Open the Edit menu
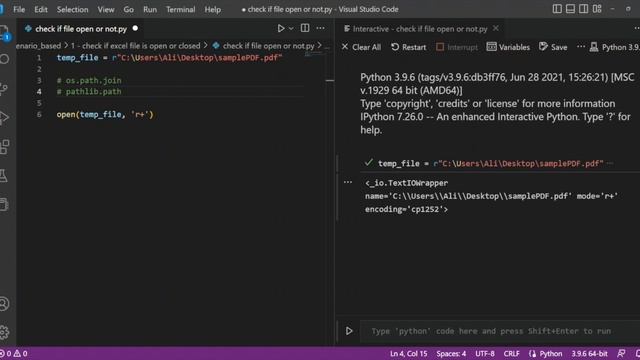Image resolution: width=640 pixels, height=360 pixels. tap(41, 9)
